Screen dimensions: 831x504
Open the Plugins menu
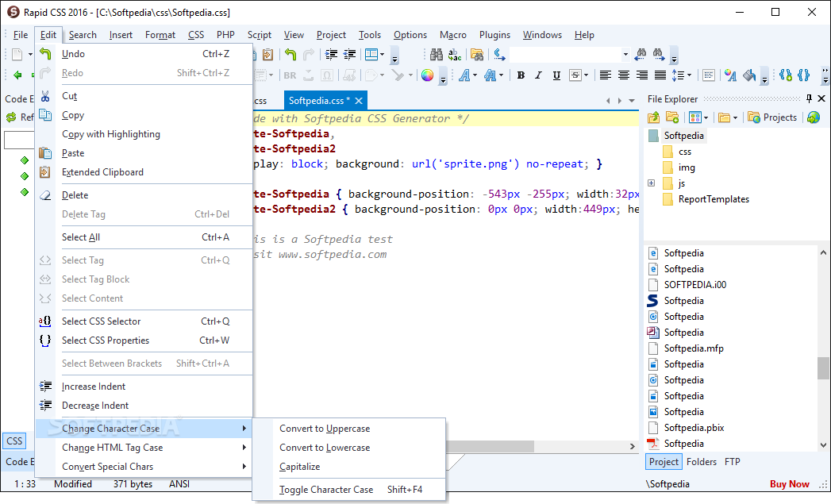[x=494, y=35]
